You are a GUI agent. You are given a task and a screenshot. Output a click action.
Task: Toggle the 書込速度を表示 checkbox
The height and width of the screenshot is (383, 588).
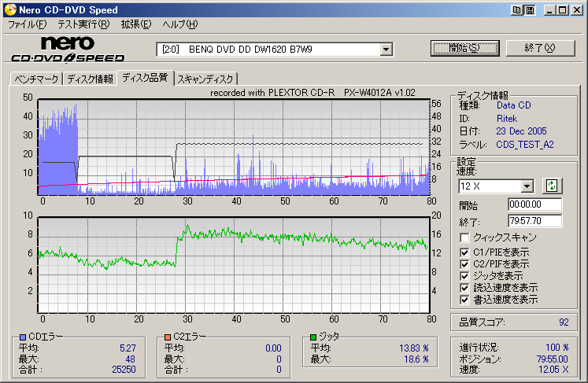pyautogui.click(x=465, y=300)
